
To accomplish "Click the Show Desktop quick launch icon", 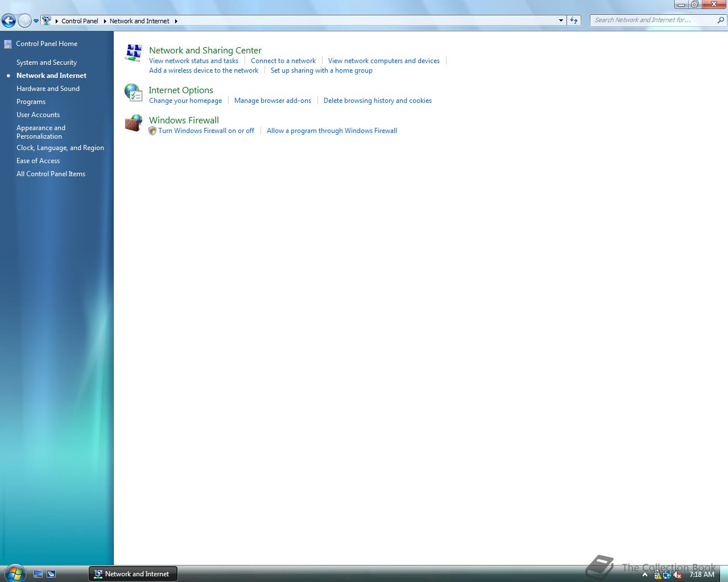I will point(38,574).
